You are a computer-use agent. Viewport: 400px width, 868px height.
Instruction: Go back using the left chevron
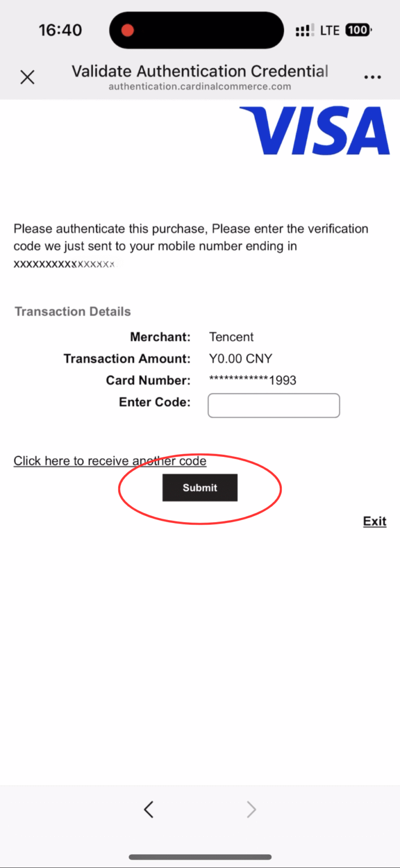pyautogui.click(x=149, y=809)
